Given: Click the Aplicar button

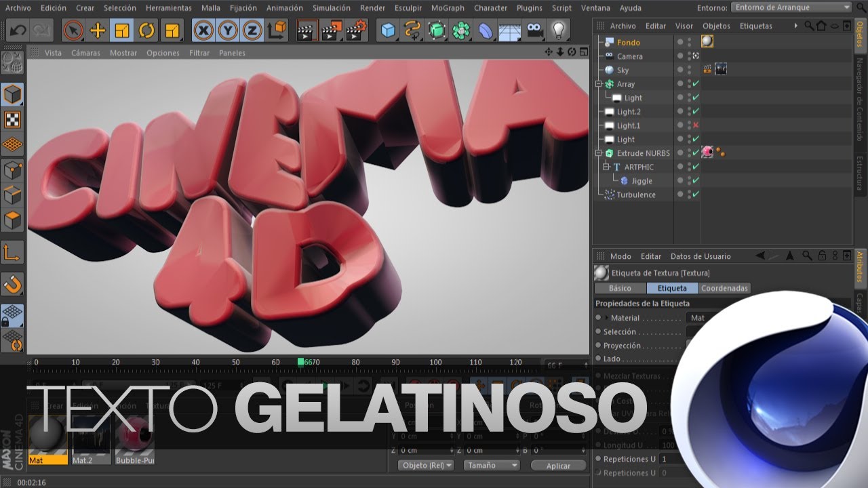Looking at the screenshot, I should coord(558,466).
